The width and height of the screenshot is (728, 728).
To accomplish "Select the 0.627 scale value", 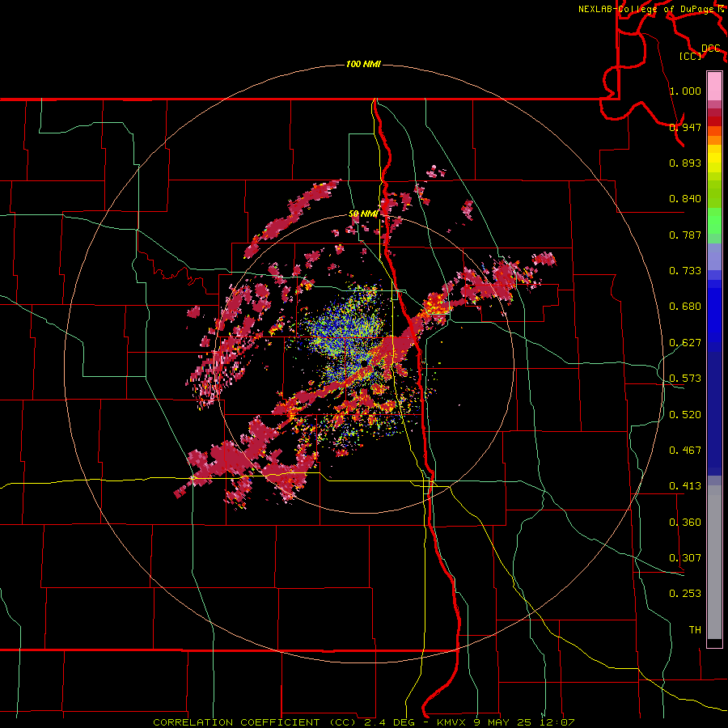I will (x=685, y=343).
